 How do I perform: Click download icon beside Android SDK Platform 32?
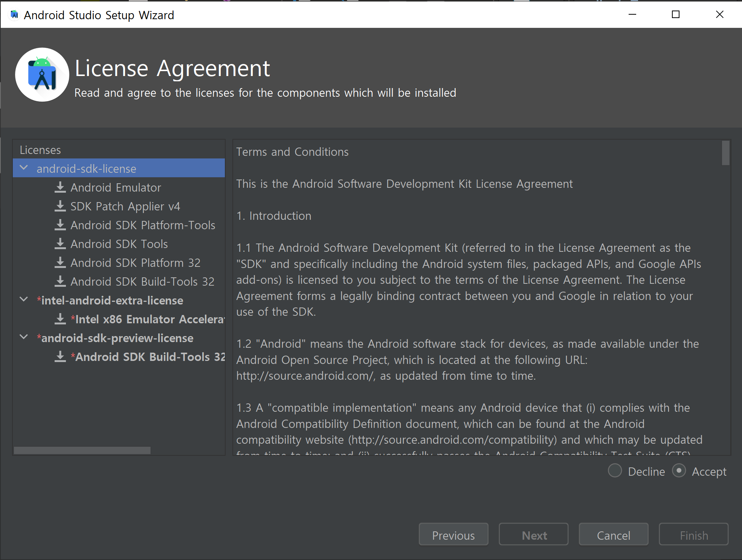pos(60,263)
